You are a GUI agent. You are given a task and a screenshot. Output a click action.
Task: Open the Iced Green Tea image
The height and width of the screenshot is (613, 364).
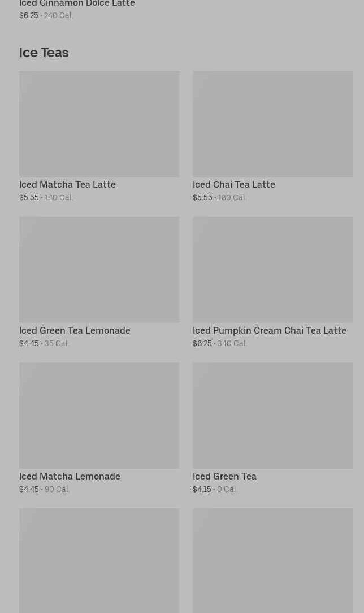pos(272,415)
